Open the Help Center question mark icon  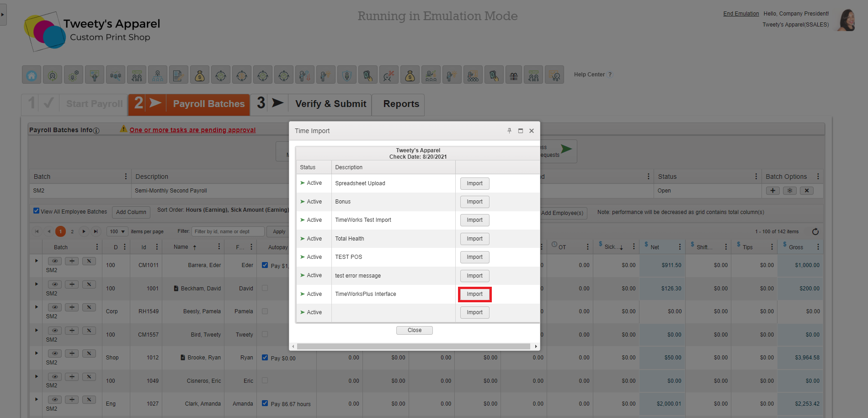[610, 74]
